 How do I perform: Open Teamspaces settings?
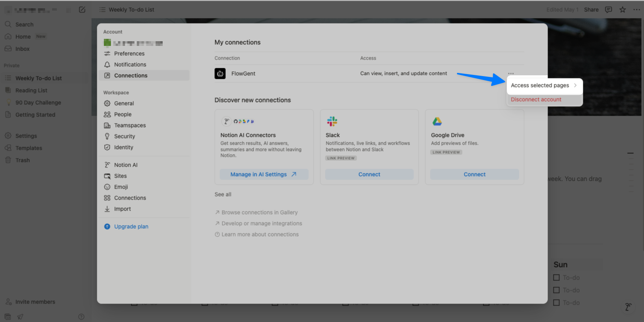[x=130, y=125]
